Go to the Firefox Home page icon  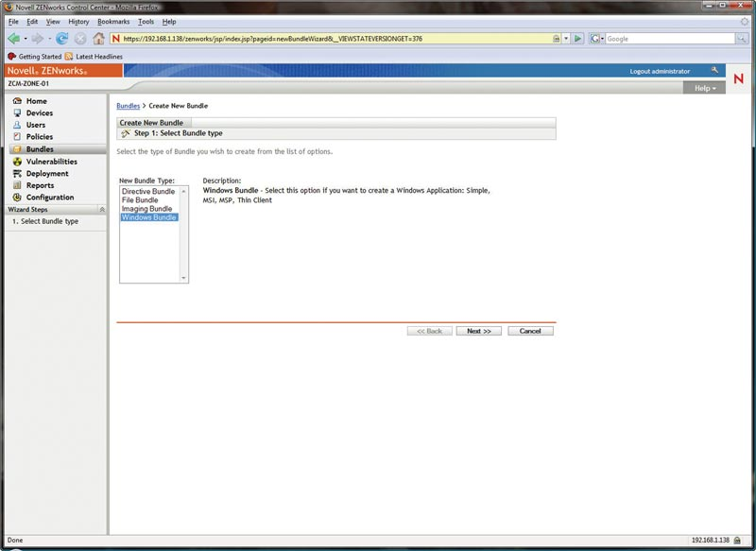(x=99, y=39)
